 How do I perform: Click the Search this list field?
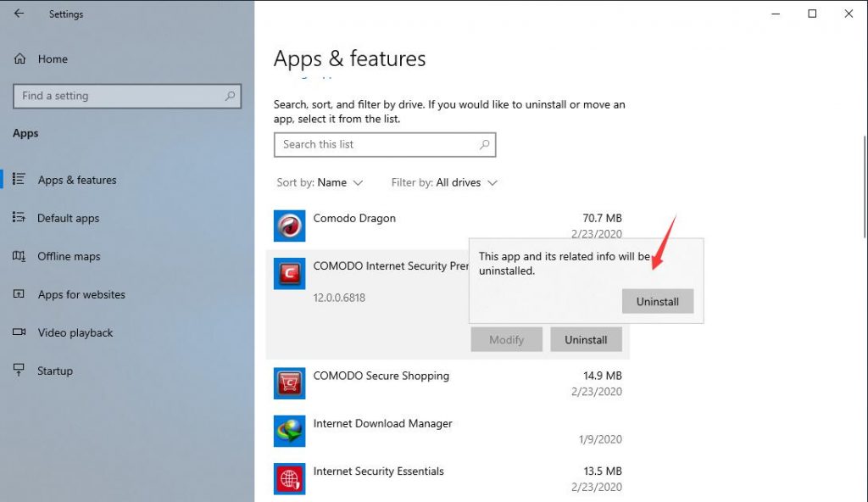[385, 145]
